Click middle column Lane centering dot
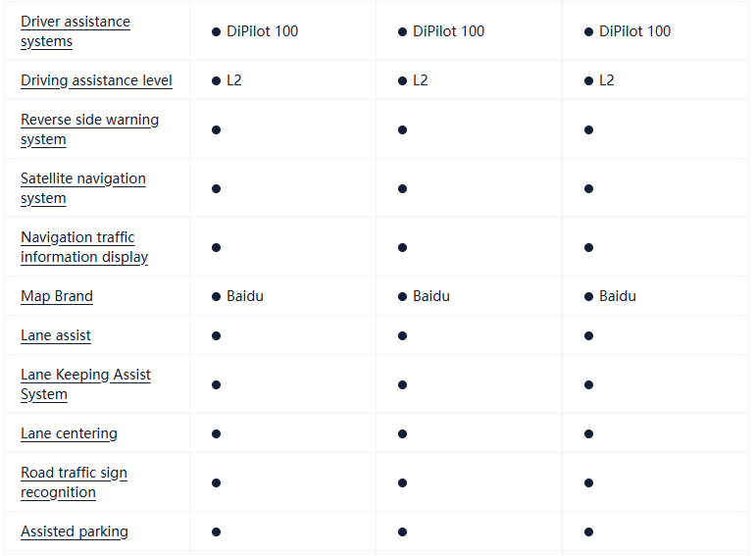 click(x=402, y=433)
